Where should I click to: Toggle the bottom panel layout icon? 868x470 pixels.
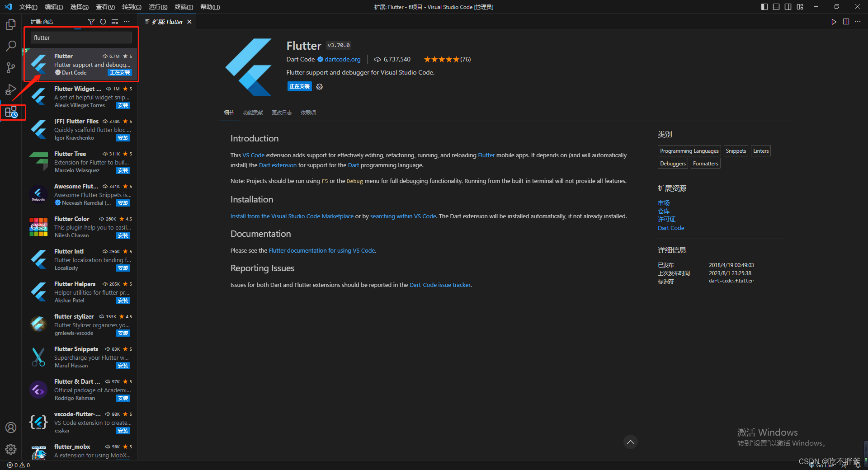pos(776,7)
